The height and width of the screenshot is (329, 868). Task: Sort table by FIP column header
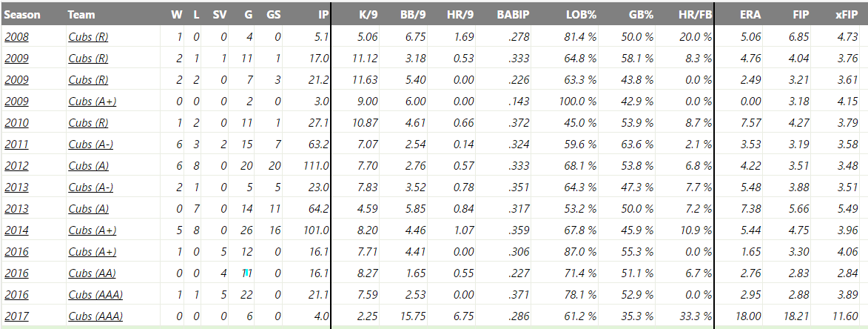point(801,14)
